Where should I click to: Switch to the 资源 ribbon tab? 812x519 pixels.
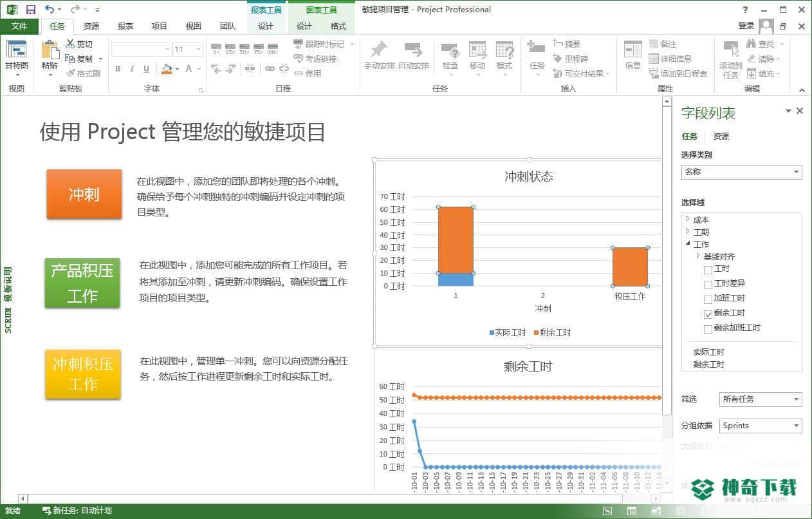point(91,26)
